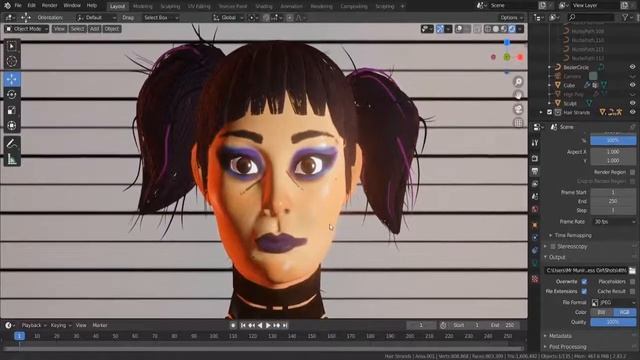
Task: Toggle visibility of Cube object
Action: click(632, 85)
